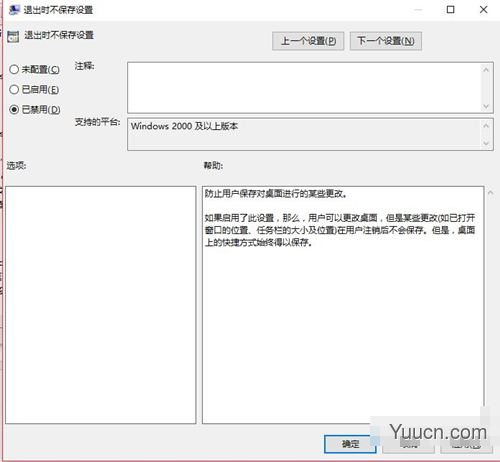
Task: Click the empty 选项 options list panel
Action: pyautogui.click(x=101, y=305)
